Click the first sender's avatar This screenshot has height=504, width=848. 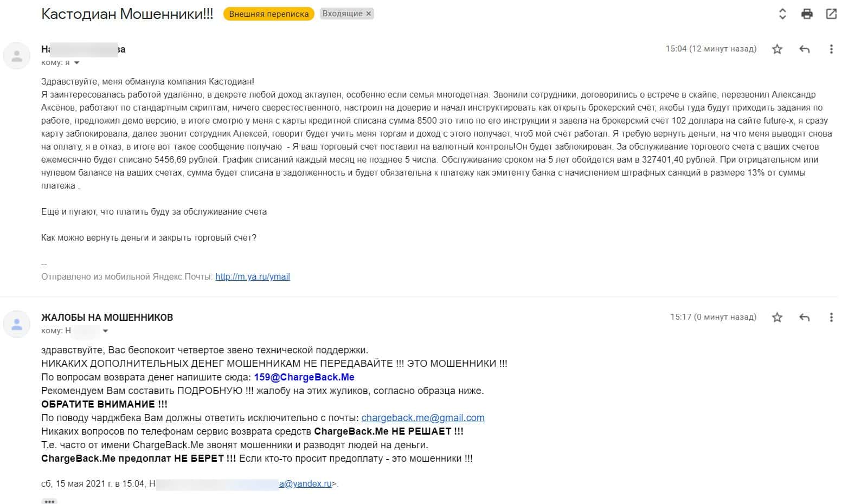coord(17,55)
